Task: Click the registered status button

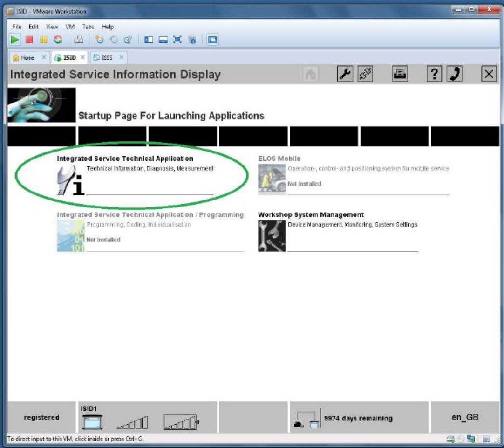Action: click(41, 417)
